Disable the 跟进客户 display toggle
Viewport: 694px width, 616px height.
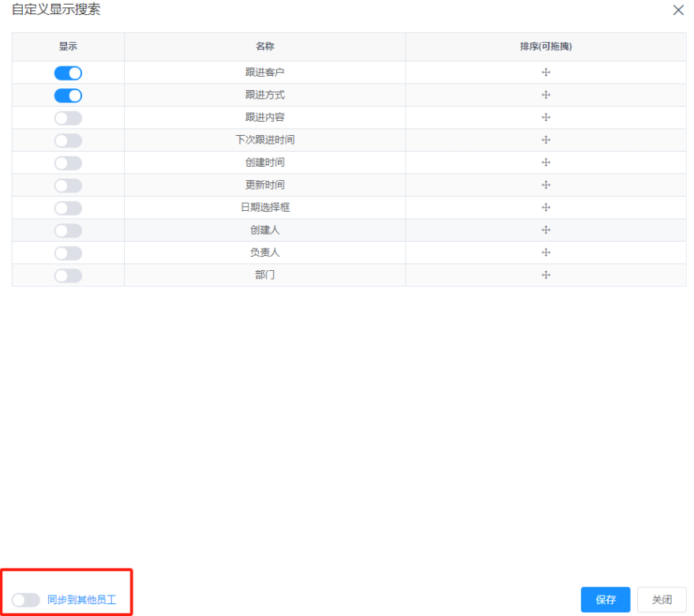coord(68,72)
